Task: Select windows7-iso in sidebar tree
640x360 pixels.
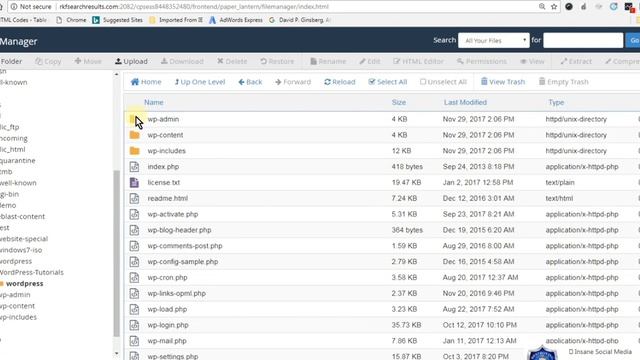Action: 20,250
